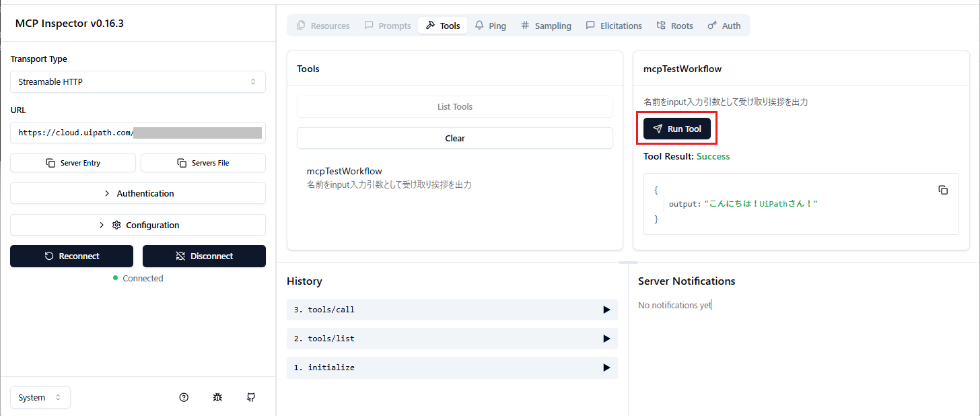The width and height of the screenshot is (980, 416).
Task: Click the Tool Result Success text
Action: point(687,156)
